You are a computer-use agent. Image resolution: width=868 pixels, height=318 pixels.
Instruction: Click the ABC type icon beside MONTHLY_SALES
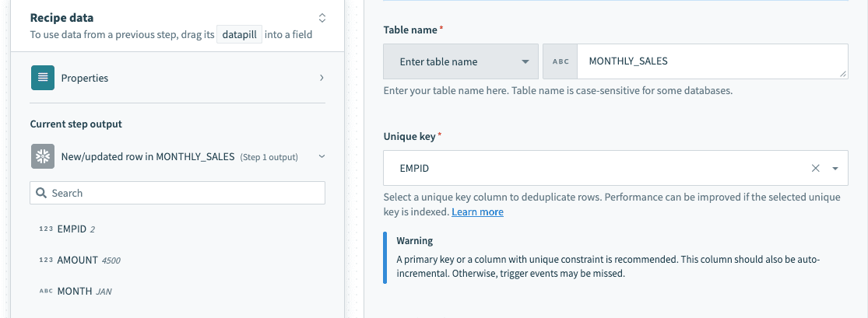click(561, 61)
